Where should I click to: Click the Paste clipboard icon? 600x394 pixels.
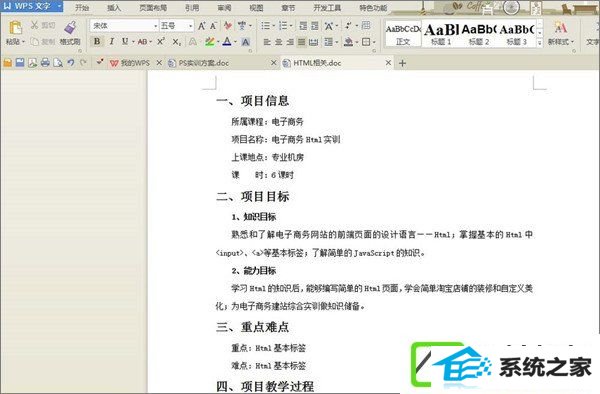(15, 28)
